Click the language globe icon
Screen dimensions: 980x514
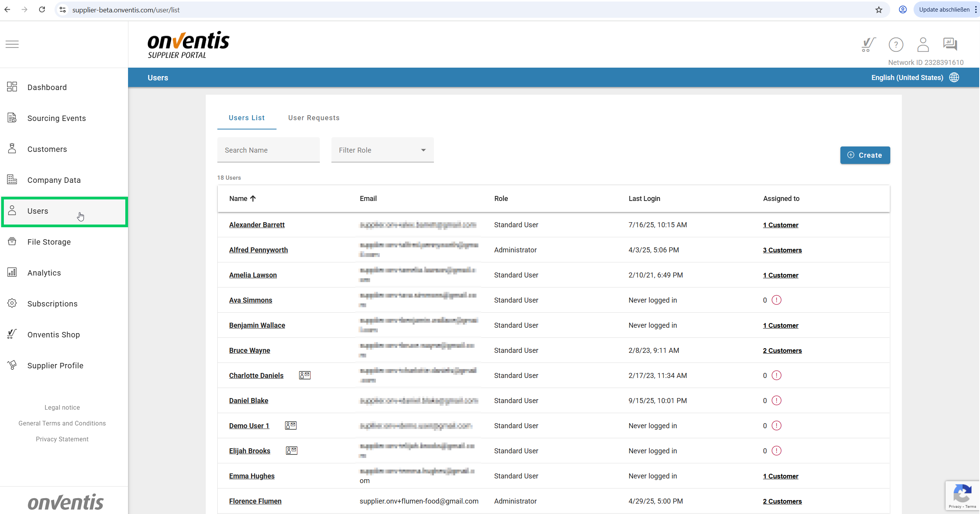tap(954, 77)
